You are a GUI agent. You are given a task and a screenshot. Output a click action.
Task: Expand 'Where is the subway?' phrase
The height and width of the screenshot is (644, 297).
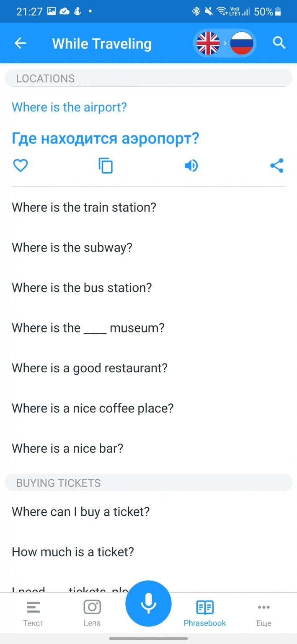pos(72,248)
